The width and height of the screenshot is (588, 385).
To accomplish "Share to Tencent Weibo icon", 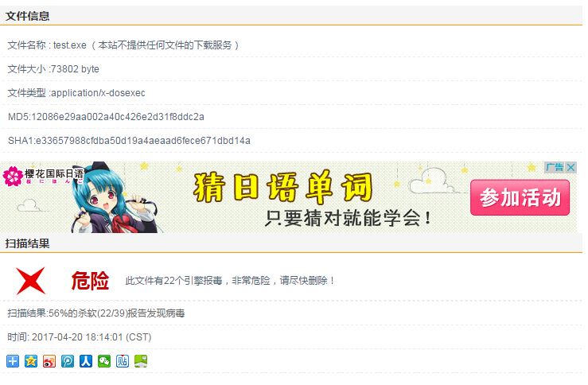I will tap(68, 361).
